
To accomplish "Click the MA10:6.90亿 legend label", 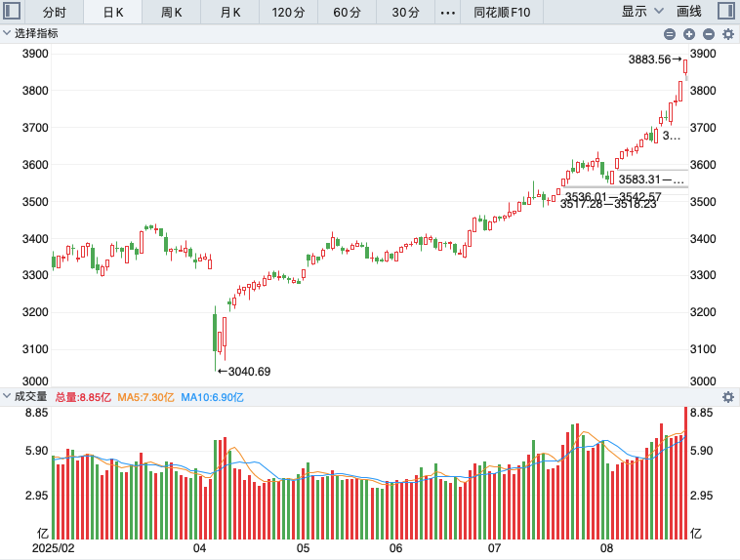I will coord(213,397).
